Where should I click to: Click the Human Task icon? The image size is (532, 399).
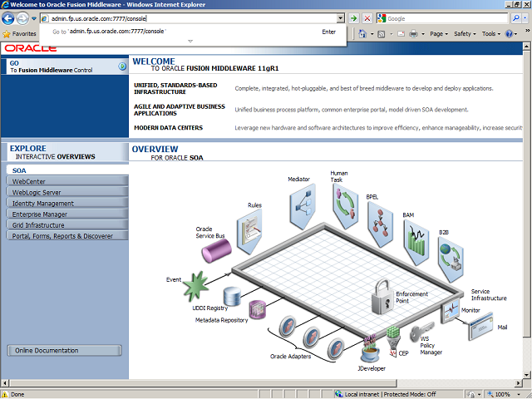[x=346, y=206]
